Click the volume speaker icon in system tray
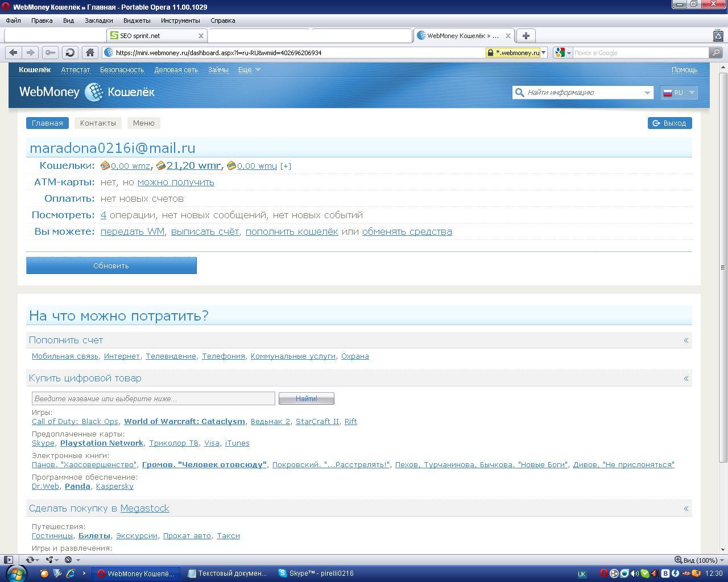 [635, 573]
